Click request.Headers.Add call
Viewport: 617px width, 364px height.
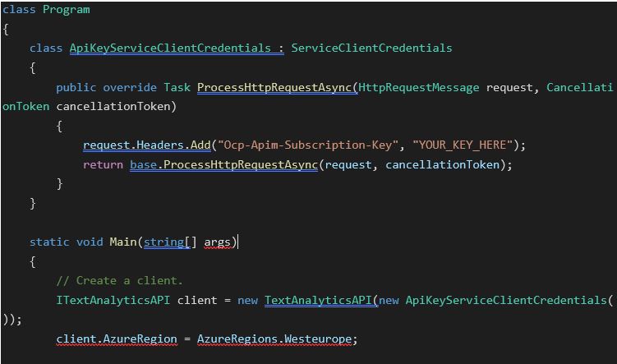pos(147,145)
